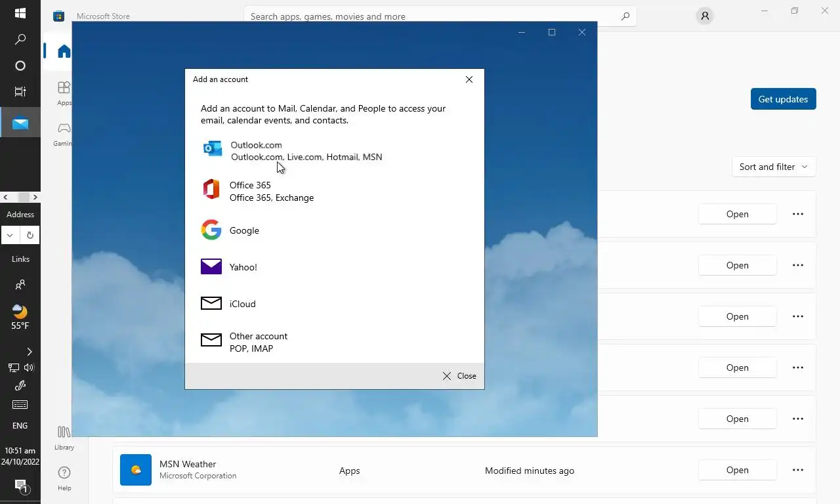This screenshot has width=840, height=504.
Task: Choose the iCloud envelope icon
Action: (211, 303)
